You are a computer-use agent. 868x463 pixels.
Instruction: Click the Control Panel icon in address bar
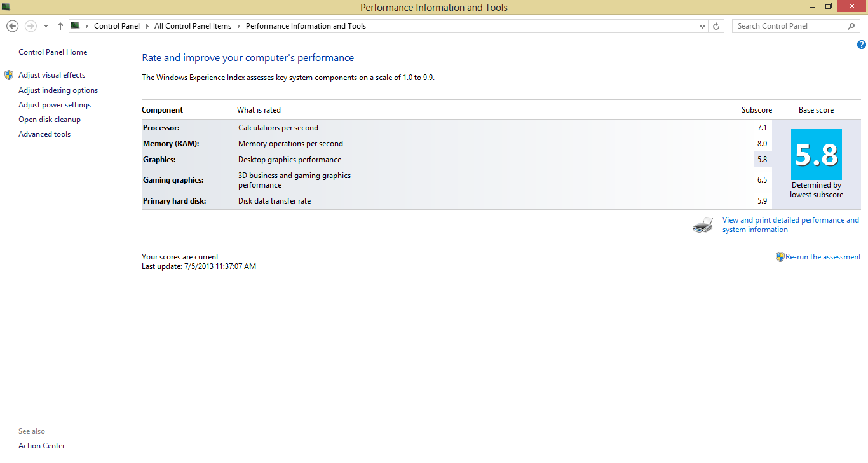[x=75, y=26]
